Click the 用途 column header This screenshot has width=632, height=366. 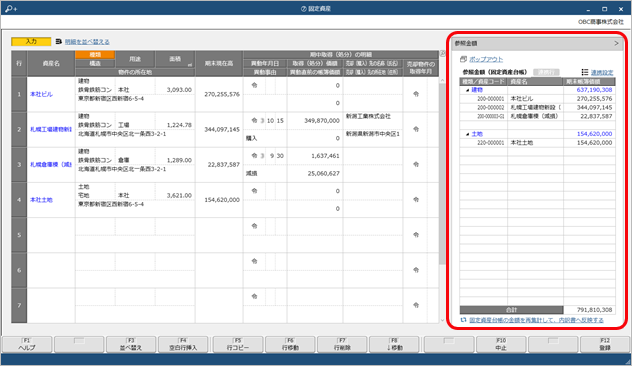point(135,59)
